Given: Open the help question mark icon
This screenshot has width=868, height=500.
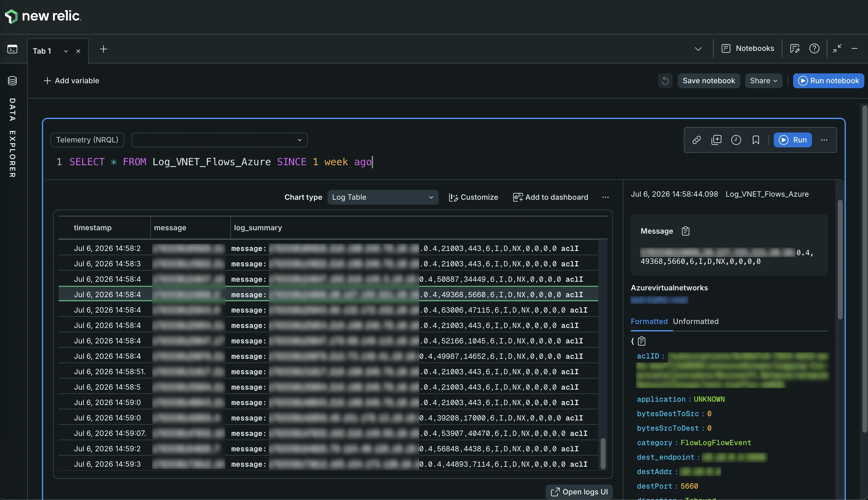Looking at the screenshot, I should point(814,48).
